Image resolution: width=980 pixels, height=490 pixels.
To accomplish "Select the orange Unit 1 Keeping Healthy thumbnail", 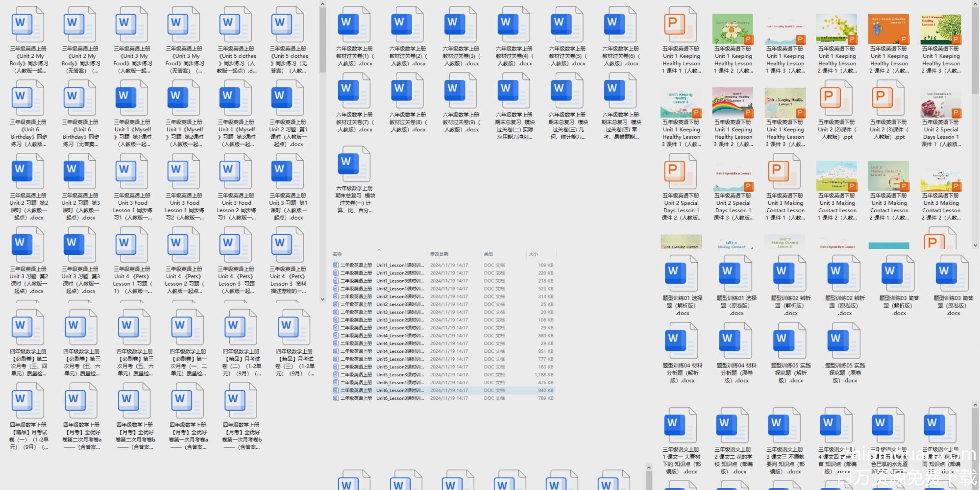I will pos(888,29).
